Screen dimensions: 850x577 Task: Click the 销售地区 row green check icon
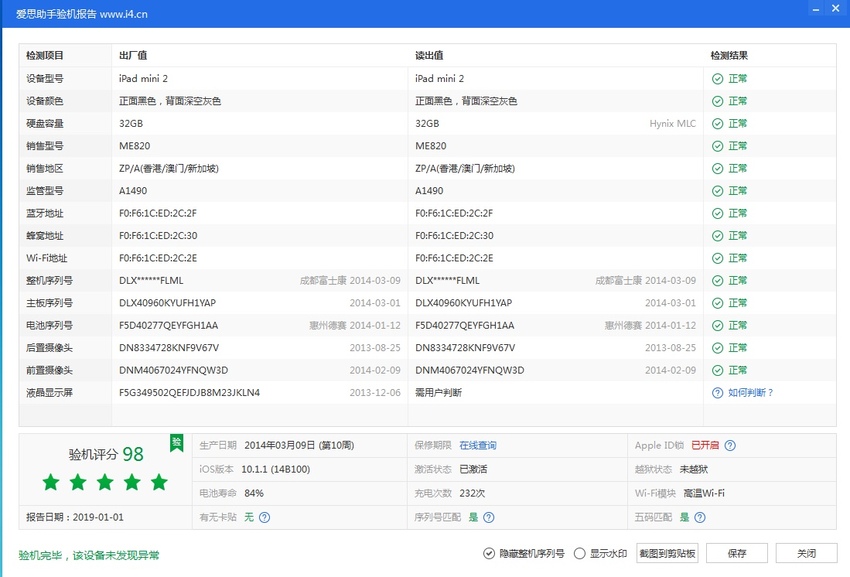[717, 169]
